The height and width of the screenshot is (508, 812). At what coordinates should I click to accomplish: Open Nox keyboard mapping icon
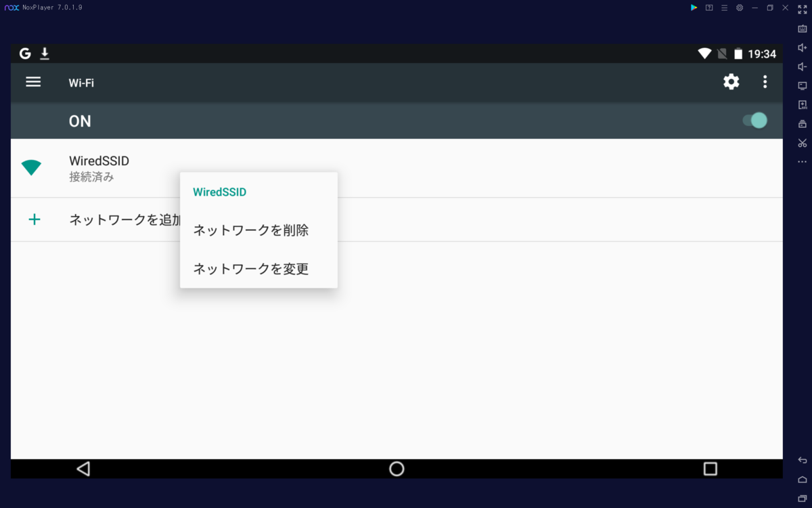tap(803, 28)
